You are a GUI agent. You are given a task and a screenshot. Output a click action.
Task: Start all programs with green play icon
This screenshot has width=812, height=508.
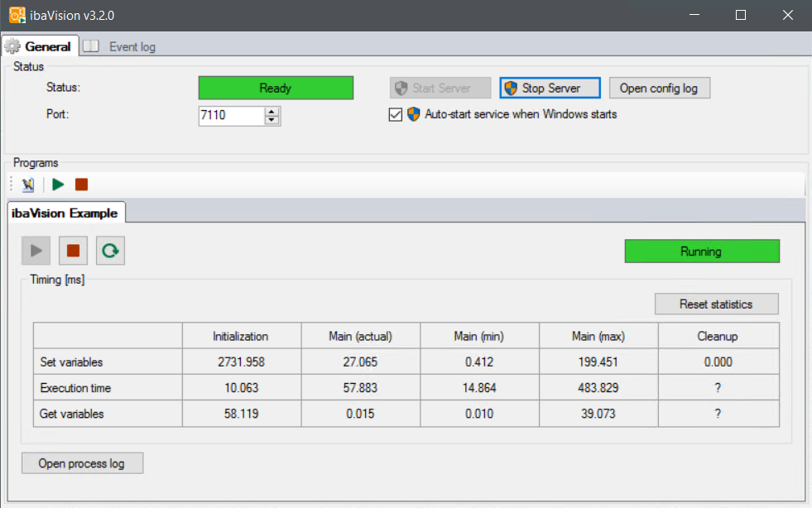tap(58, 185)
